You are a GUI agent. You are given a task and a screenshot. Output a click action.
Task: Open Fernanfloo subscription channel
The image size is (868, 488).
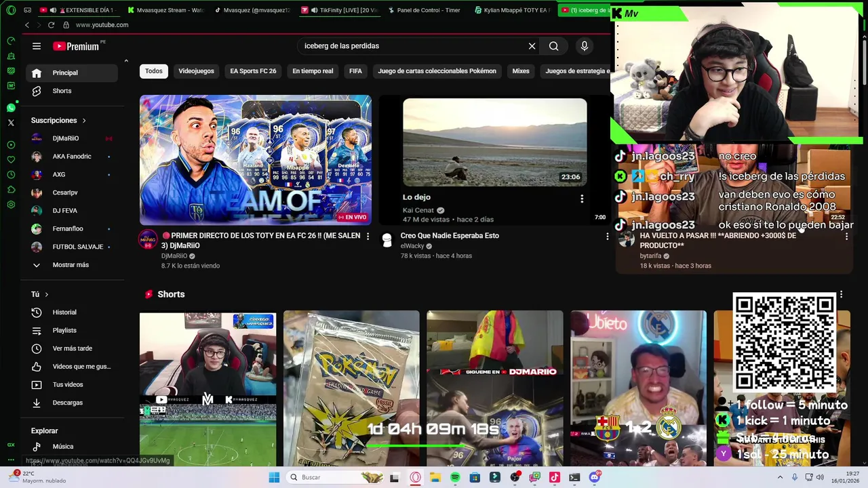click(x=72, y=229)
